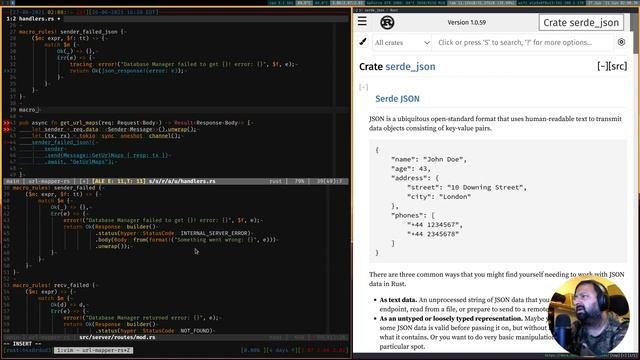
Task: Open the theme picker brush icon
Action: click(363, 42)
